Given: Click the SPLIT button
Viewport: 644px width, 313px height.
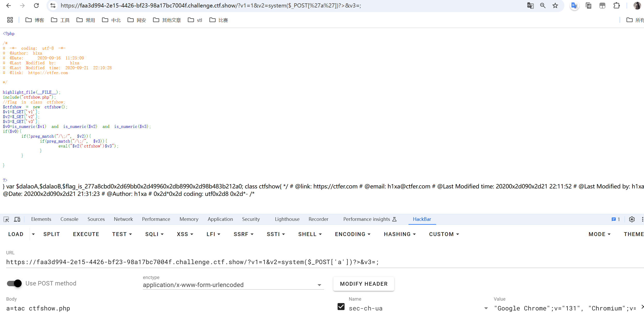Looking at the screenshot, I should (x=52, y=234).
